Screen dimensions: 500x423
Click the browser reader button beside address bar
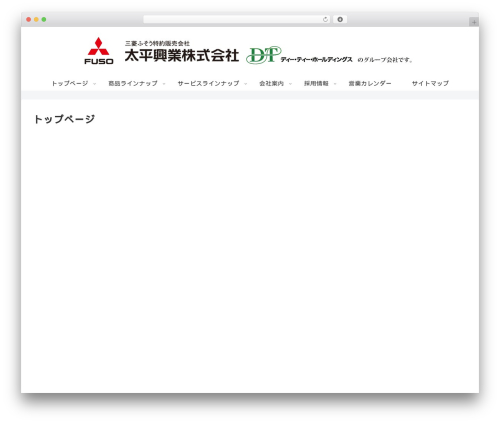pyautogui.click(x=340, y=19)
